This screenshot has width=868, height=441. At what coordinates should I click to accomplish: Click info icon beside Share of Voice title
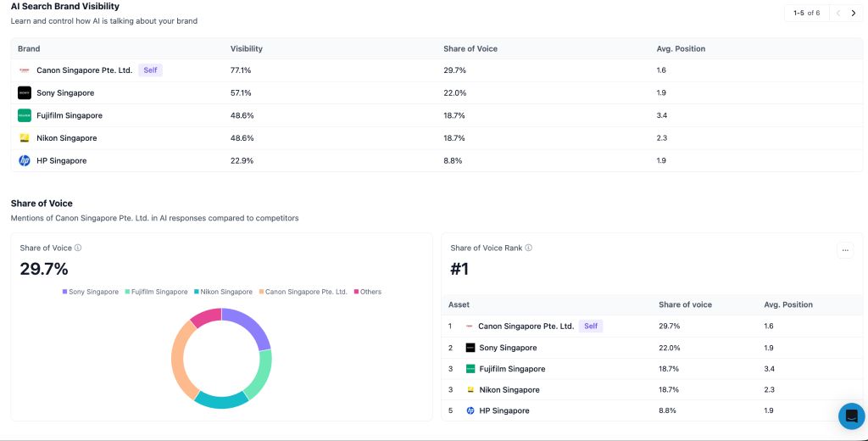[78, 248]
